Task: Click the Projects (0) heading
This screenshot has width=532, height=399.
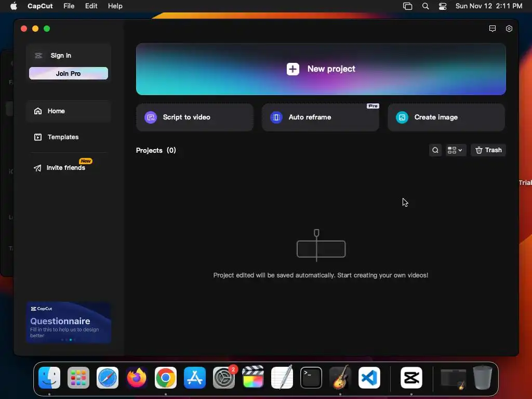Action: 156,150
